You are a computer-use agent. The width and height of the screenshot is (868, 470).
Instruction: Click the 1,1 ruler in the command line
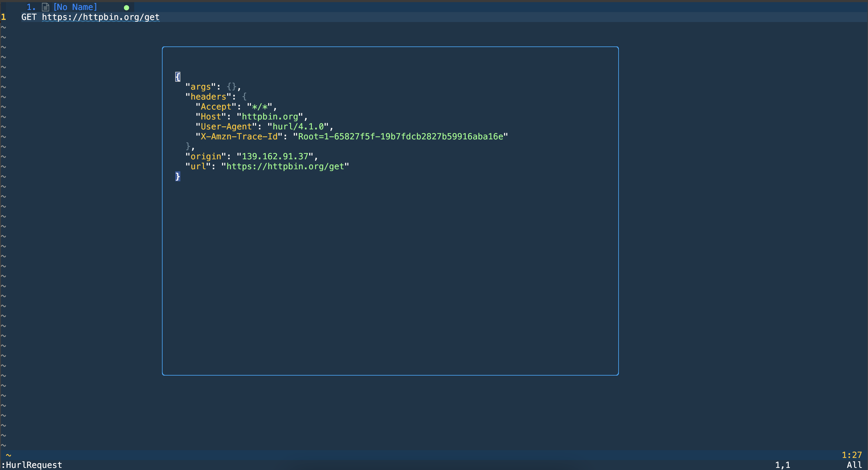pos(782,465)
